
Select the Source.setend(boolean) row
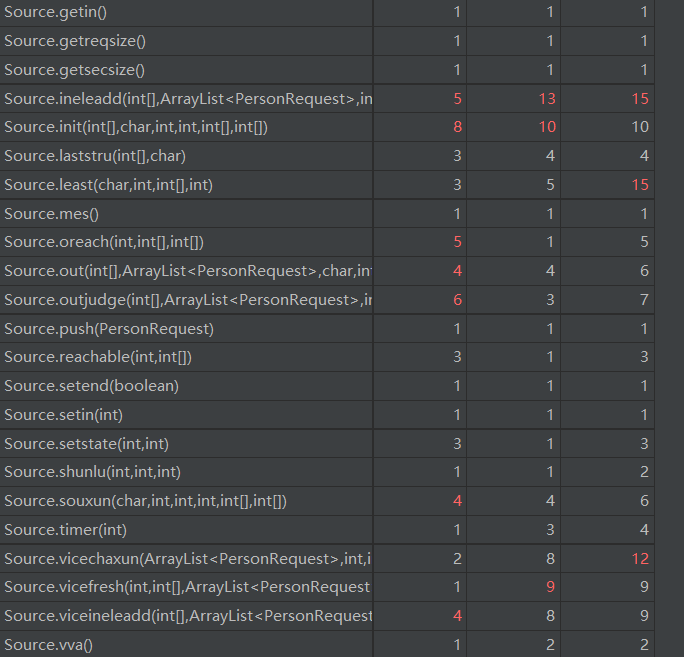[x=91, y=386]
